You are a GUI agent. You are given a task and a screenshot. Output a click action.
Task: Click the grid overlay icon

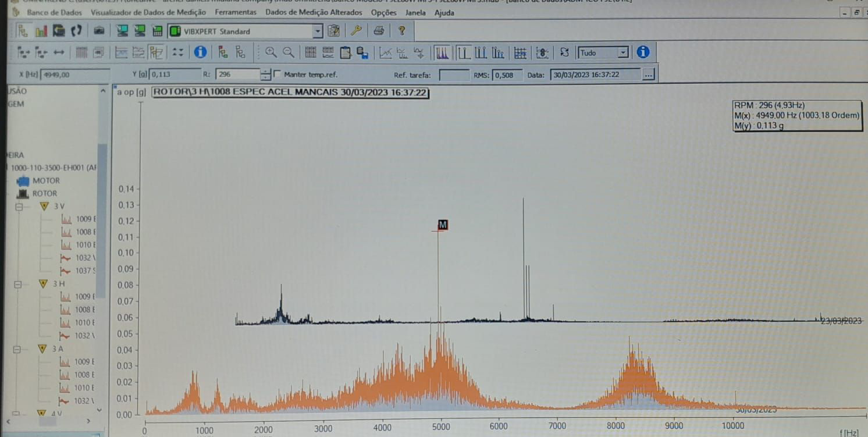click(x=521, y=52)
